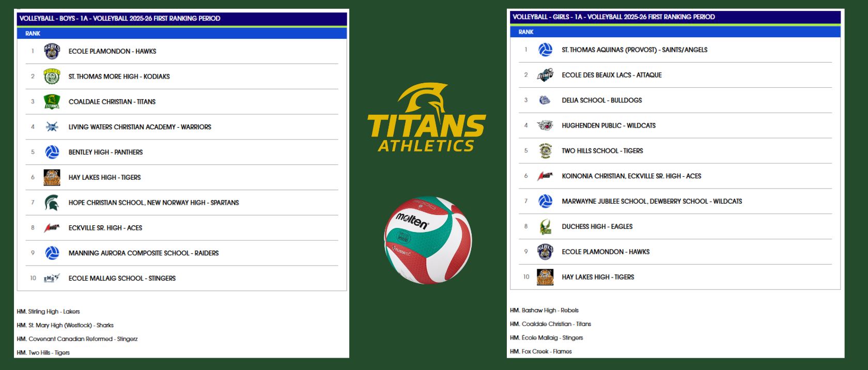
Task: Click the Ecole Mallaig EMS Stingers logo
Action: pos(52,278)
